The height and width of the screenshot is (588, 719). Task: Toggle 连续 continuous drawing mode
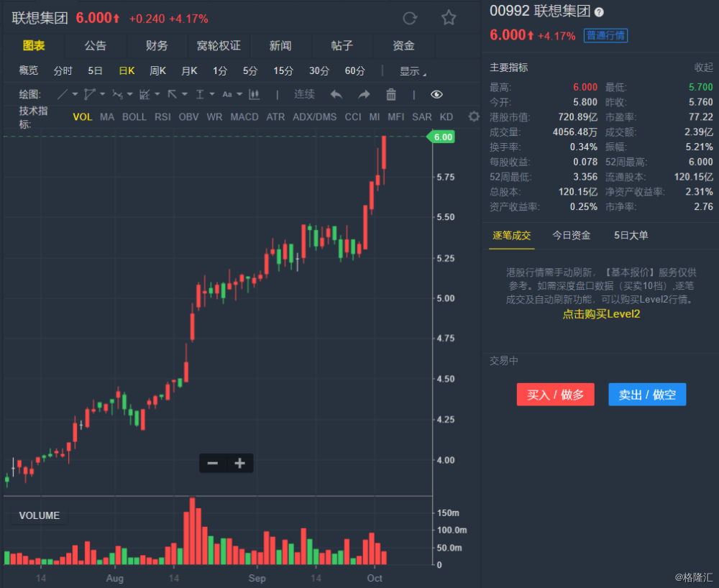(x=304, y=94)
